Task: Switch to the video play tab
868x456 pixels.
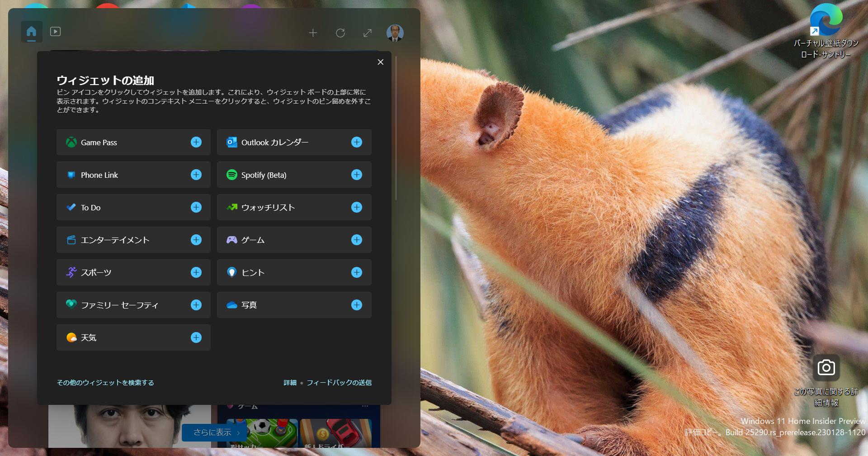Action: pyautogui.click(x=55, y=32)
